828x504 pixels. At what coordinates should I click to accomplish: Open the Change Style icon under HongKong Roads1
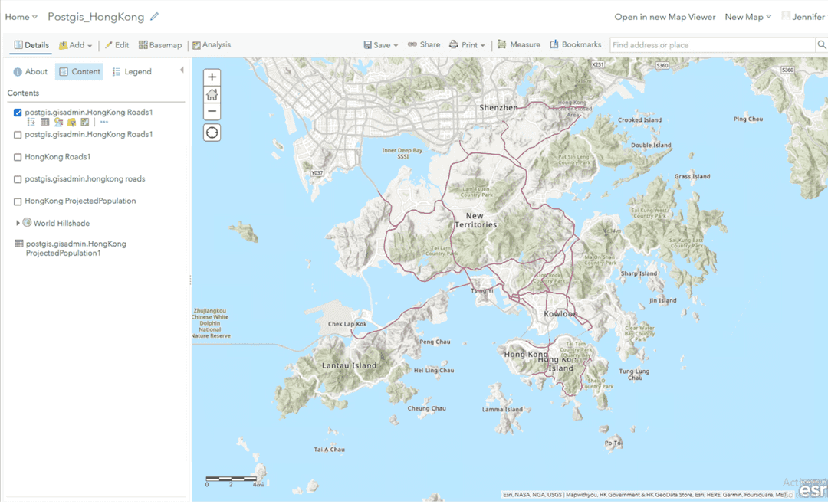pyautogui.click(x=58, y=122)
